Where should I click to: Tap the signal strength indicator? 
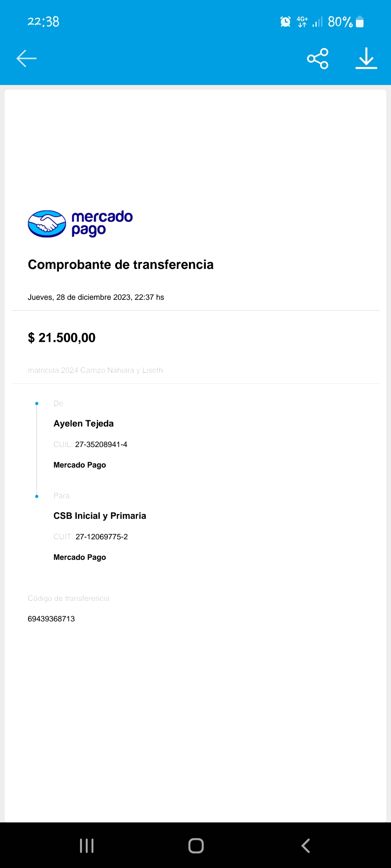point(318,22)
